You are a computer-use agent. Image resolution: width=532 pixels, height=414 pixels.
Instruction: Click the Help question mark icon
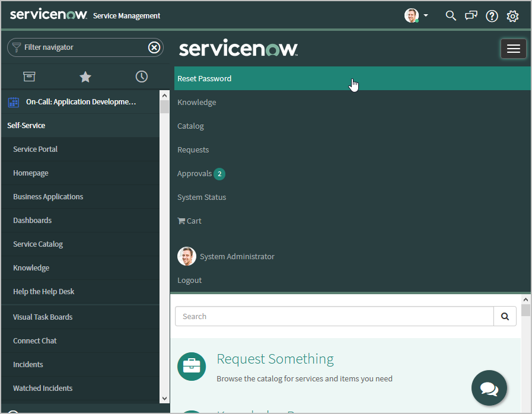click(492, 16)
